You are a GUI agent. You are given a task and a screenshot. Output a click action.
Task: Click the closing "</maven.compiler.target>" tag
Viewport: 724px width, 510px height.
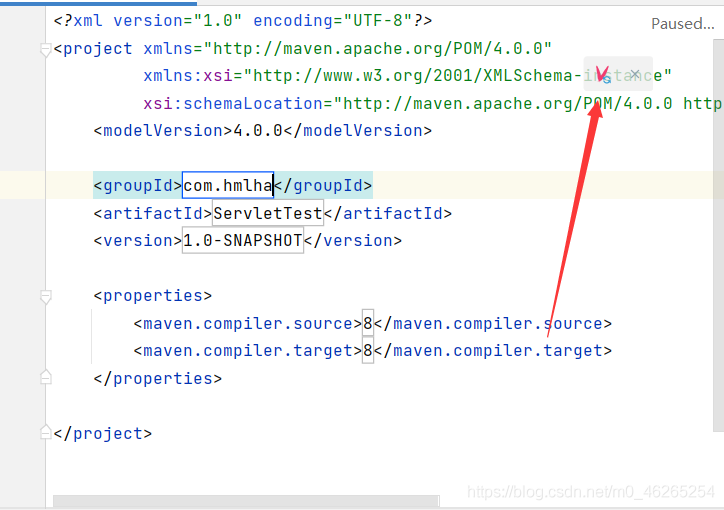493,351
